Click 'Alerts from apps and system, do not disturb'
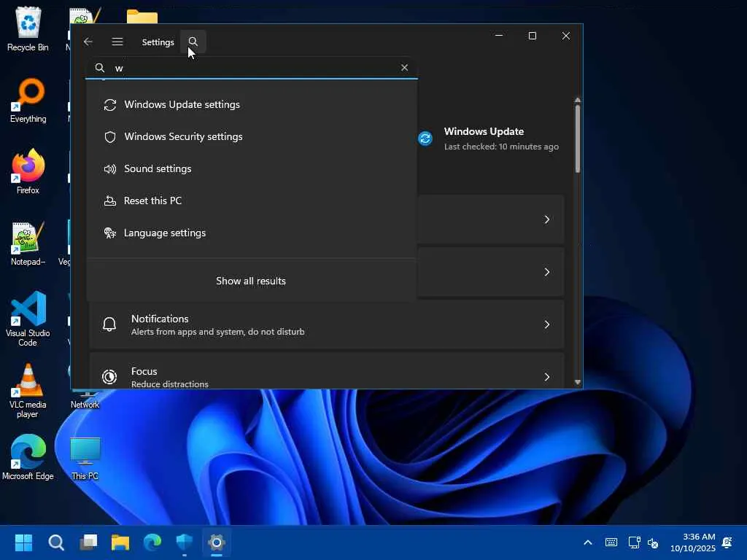Screen dimensions: 747x560 tap(217, 332)
